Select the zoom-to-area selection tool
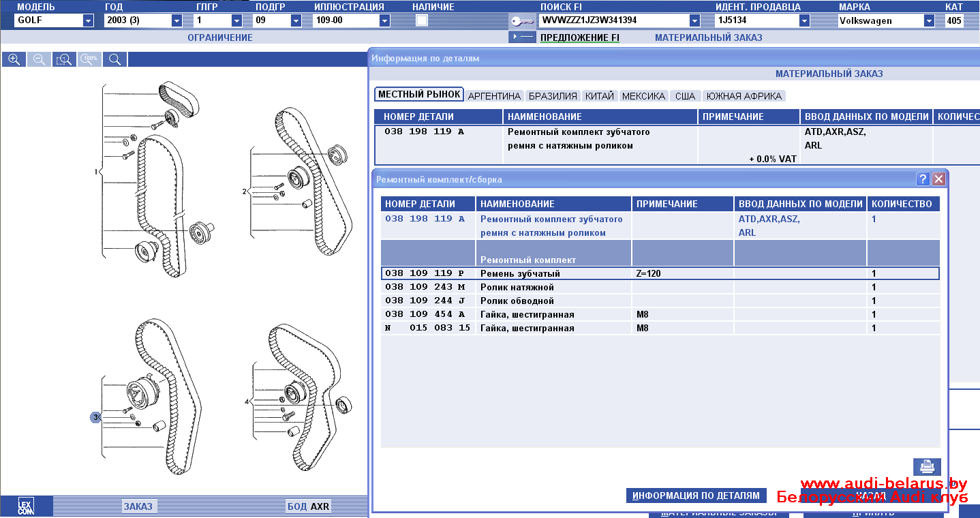 pos(64,59)
